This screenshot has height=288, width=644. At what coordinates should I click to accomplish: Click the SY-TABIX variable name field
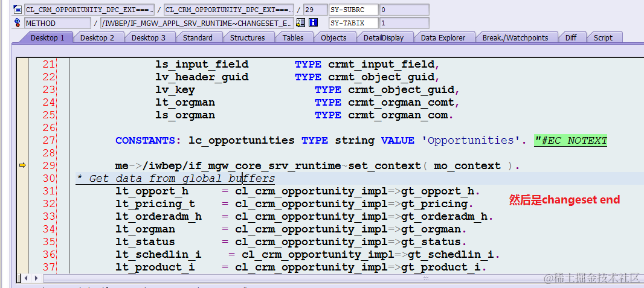[353, 23]
